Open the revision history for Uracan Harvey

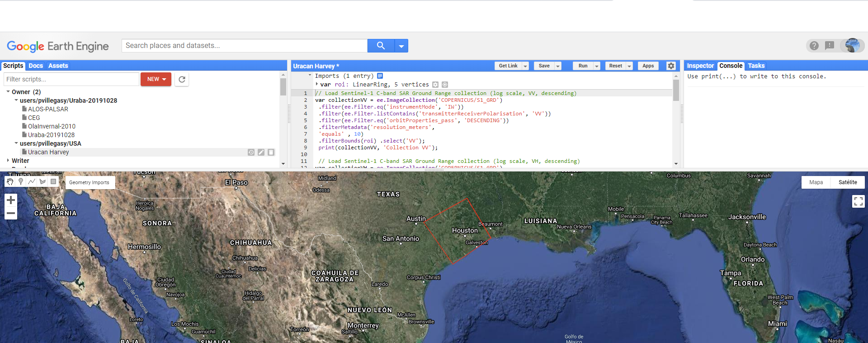tap(251, 152)
